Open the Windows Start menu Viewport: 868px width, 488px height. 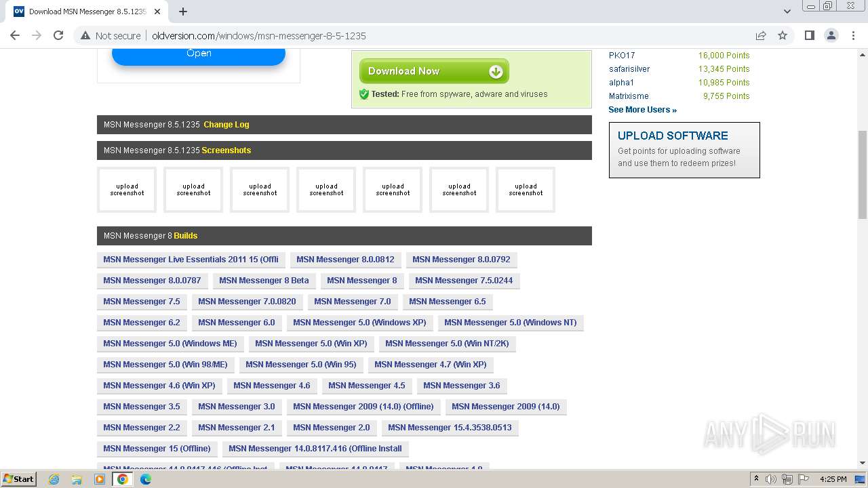point(19,479)
